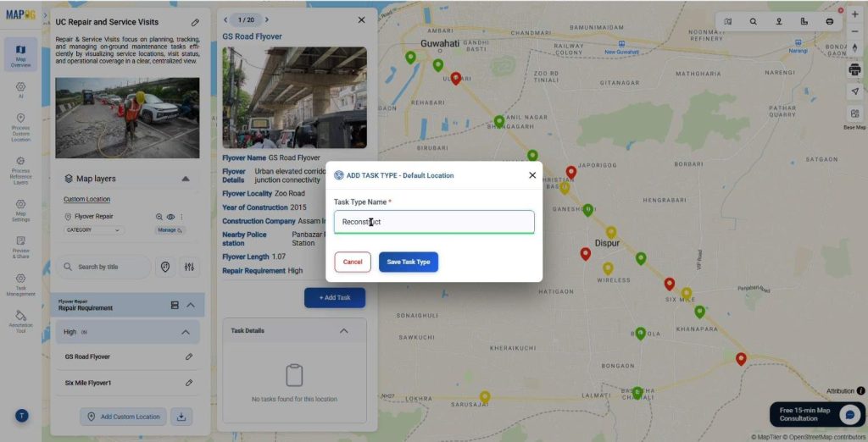Click the user avatar T icon

[x=21, y=416]
